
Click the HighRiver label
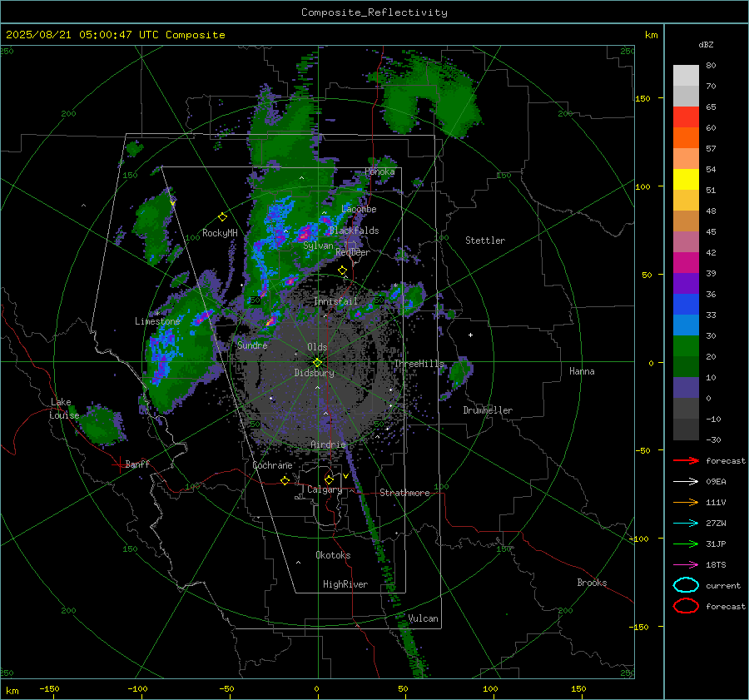pos(345,584)
